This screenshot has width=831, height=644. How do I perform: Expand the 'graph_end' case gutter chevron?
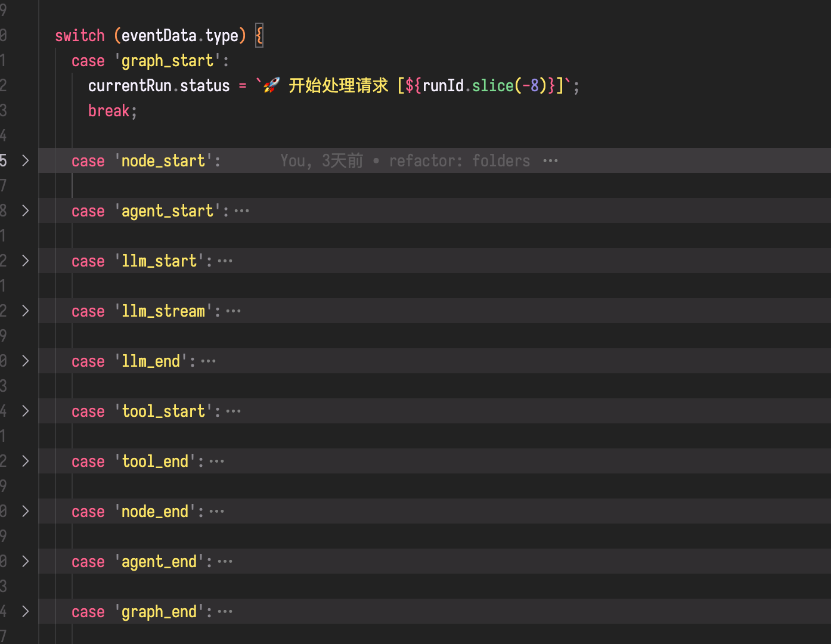(26, 611)
